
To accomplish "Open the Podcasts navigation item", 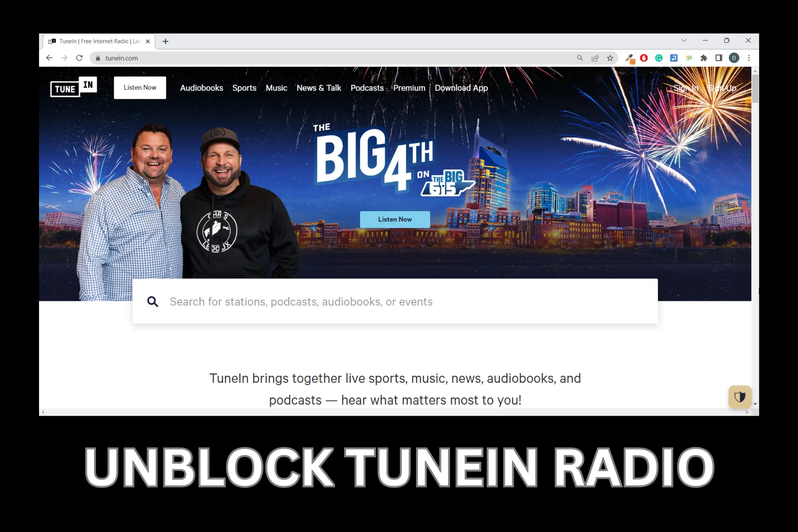I will pos(367,88).
